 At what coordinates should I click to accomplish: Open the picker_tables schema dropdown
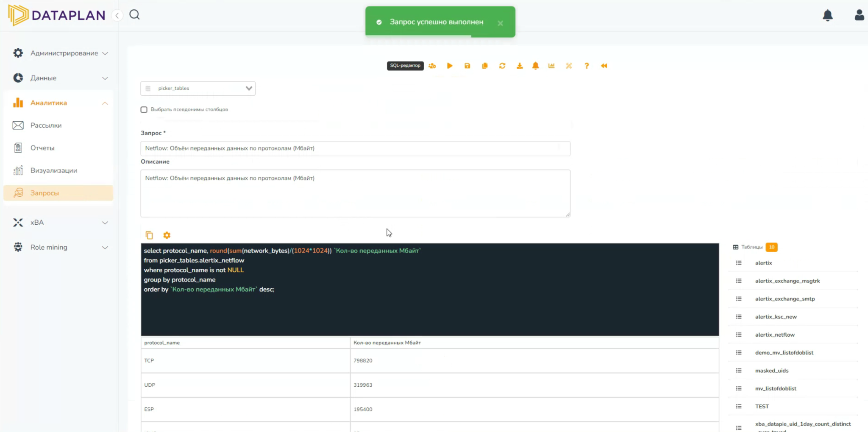[x=198, y=88]
